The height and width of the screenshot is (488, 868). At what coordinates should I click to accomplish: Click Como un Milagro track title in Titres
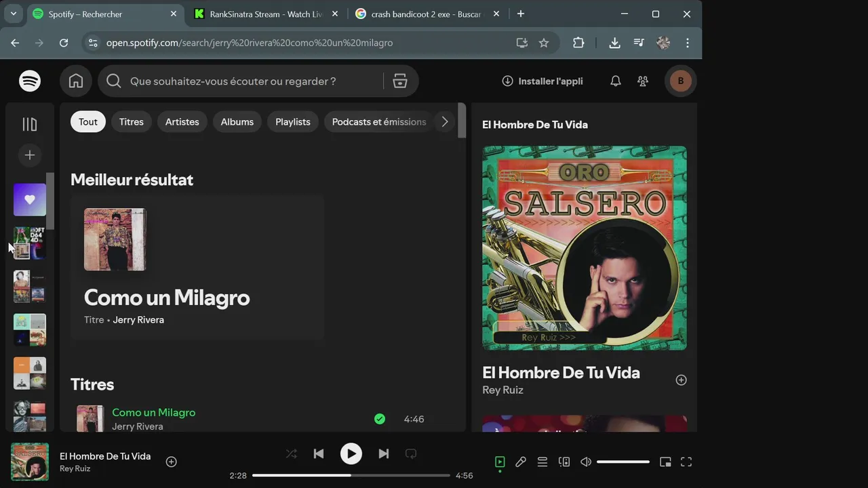coord(153,412)
